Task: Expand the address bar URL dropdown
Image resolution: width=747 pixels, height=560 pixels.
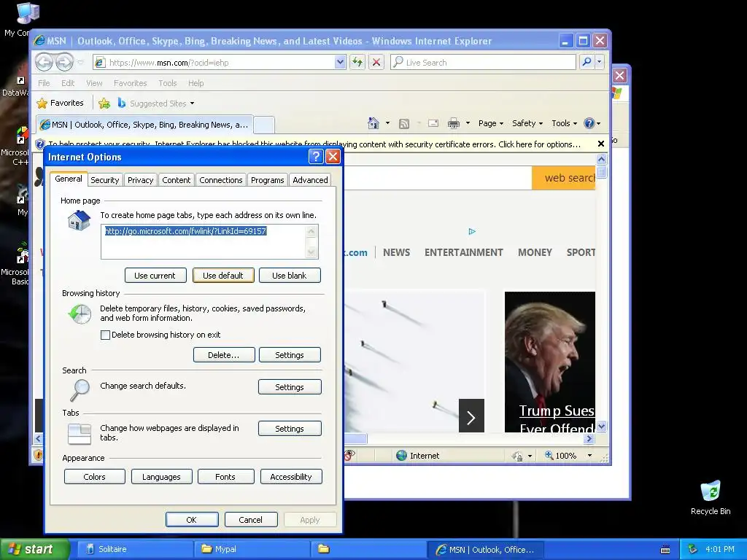Action: (340, 62)
